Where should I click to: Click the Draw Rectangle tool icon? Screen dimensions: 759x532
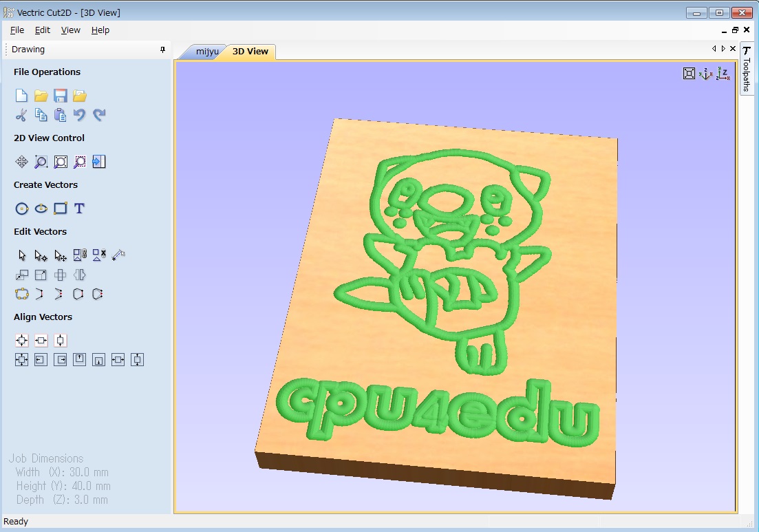(61, 209)
